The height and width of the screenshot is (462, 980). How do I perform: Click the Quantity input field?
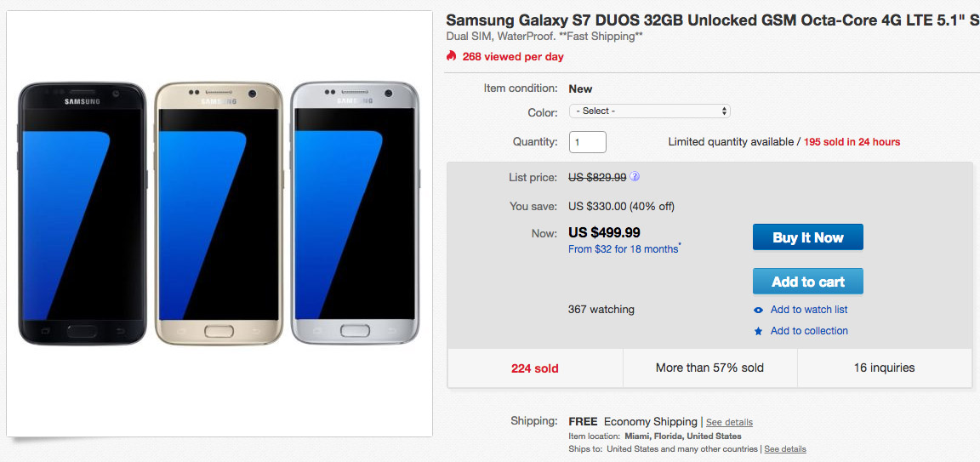click(x=587, y=142)
